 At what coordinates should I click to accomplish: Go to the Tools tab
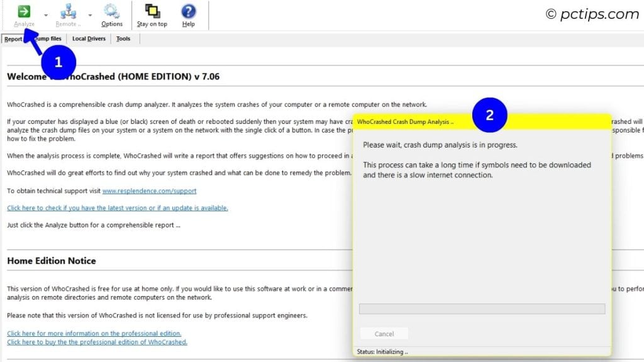click(123, 39)
